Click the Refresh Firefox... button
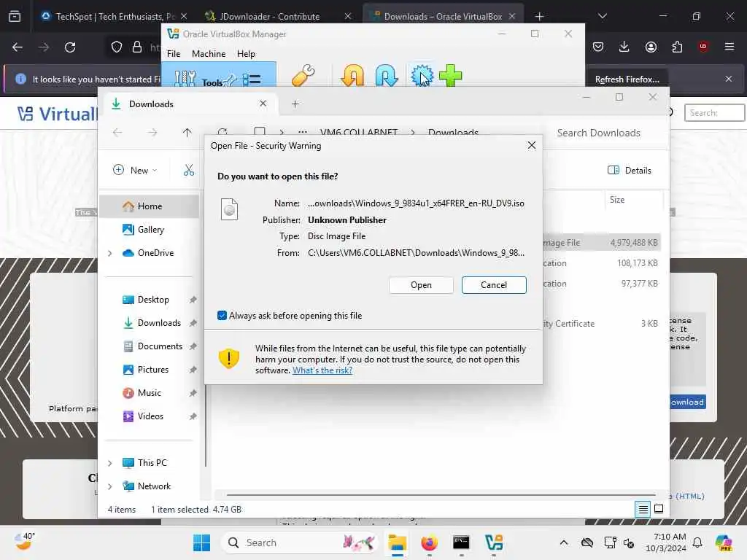 click(x=627, y=79)
